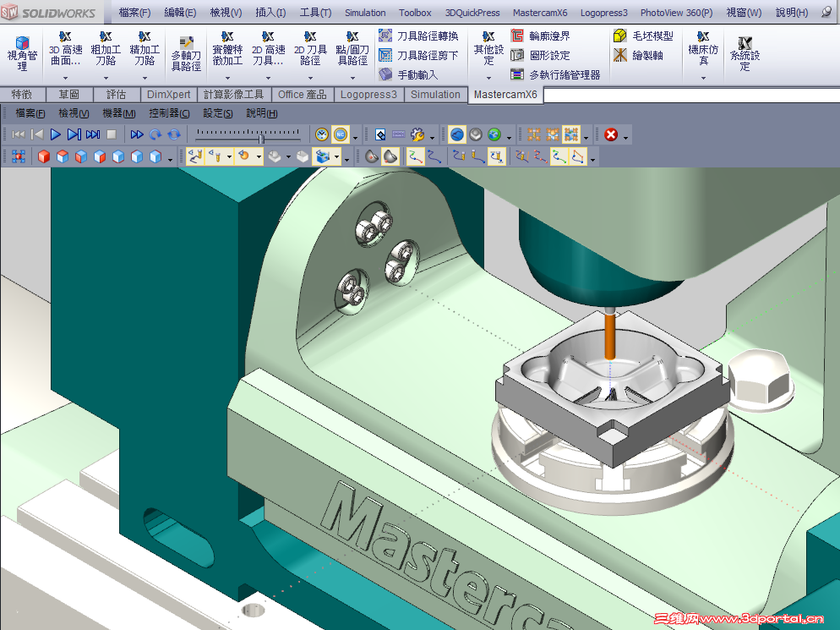Open 點/圓刀具路徑 toolpath tool
Screen dimensions: 840x630
tap(352, 49)
